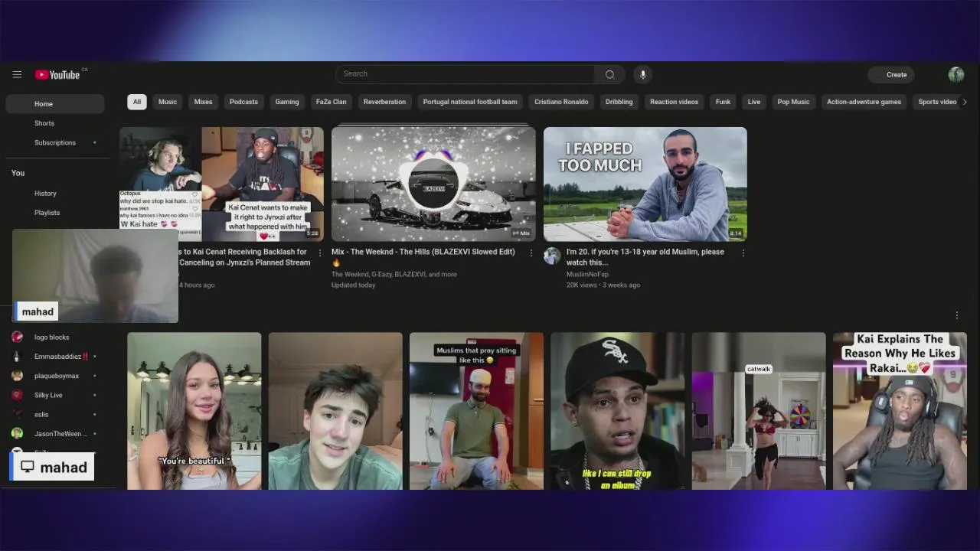This screenshot has height=551, width=980.
Task: Go to Home in sidebar
Action: (x=55, y=104)
